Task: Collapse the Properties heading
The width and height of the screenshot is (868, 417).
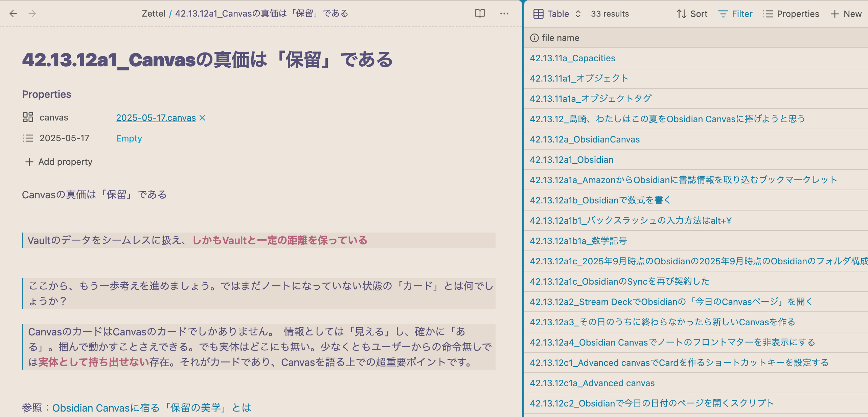Action: [47, 94]
